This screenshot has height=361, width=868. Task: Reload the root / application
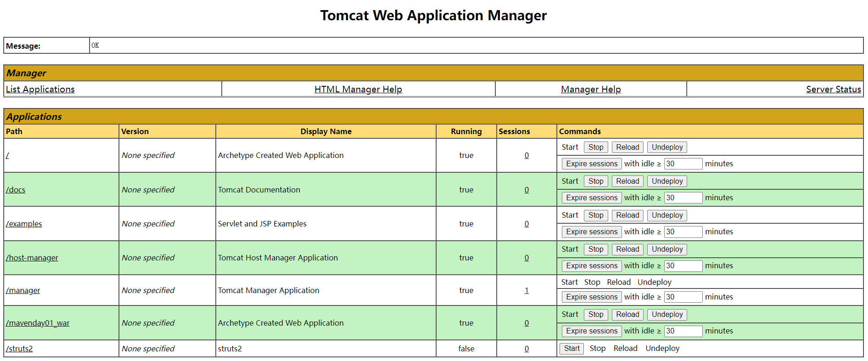click(x=627, y=147)
